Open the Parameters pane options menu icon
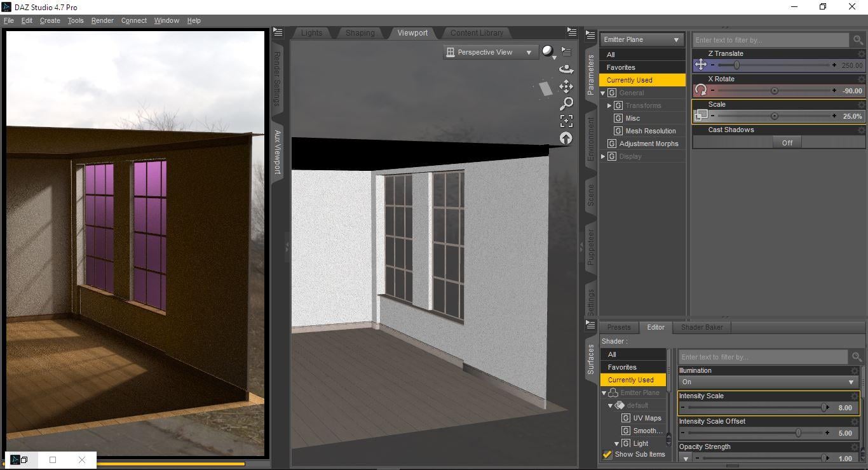Viewport: 868px width, 470px height. click(590, 34)
